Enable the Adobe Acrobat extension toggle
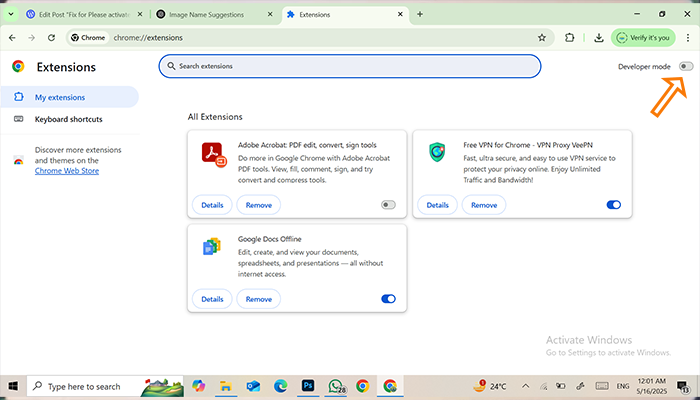Image resolution: width=700 pixels, height=400 pixels. point(388,205)
